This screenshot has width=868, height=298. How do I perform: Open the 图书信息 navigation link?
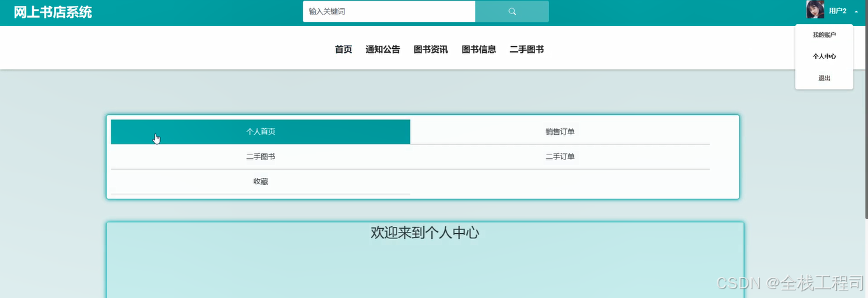[x=478, y=50]
